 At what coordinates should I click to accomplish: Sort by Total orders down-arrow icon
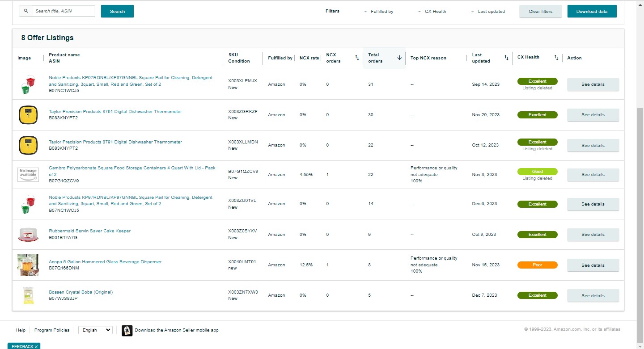pyautogui.click(x=399, y=58)
